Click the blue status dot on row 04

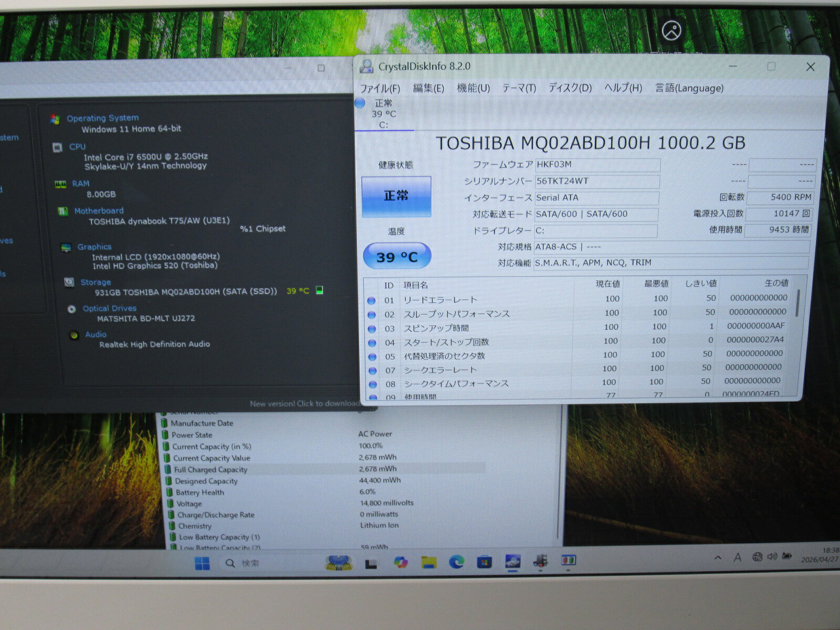372,343
